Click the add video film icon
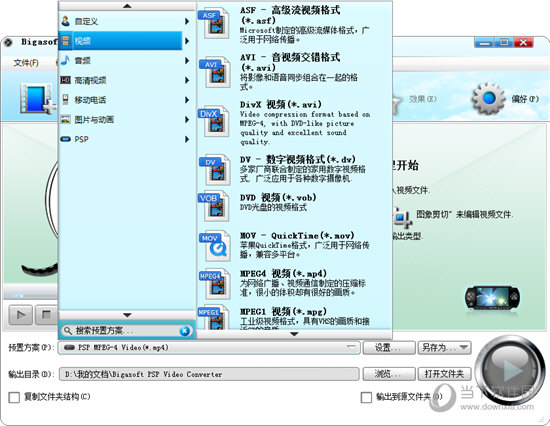The width and height of the screenshot is (550, 426). click(x=38, y=99)
